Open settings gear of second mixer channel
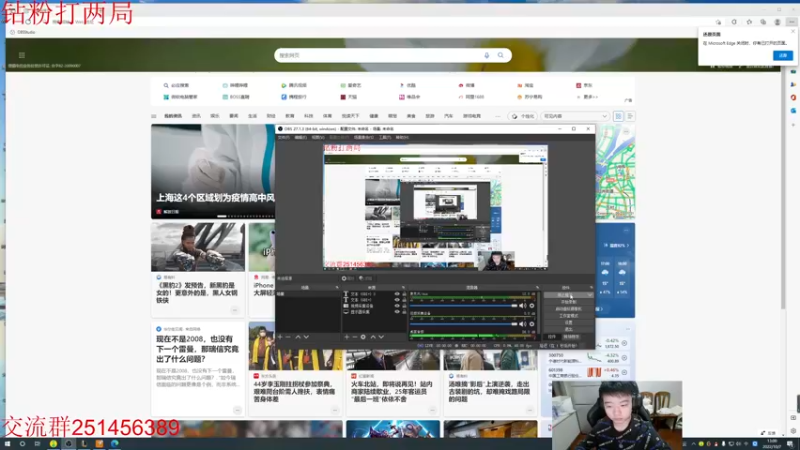Screen dimensions: 800x450 pyautogui.click(x=532, y=324)
